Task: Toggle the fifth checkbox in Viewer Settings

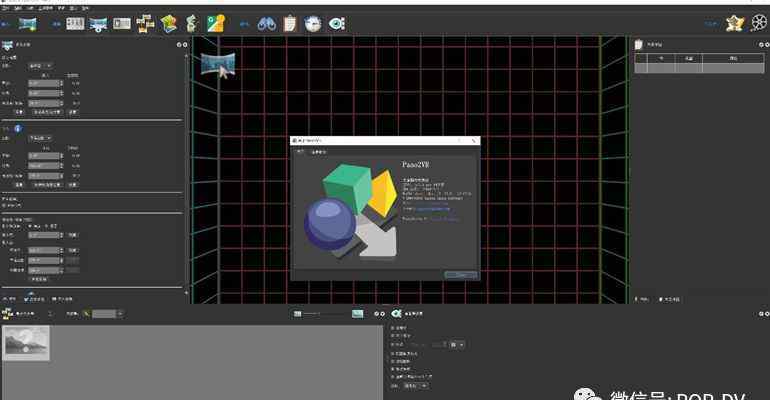Action: coord(392,361)
